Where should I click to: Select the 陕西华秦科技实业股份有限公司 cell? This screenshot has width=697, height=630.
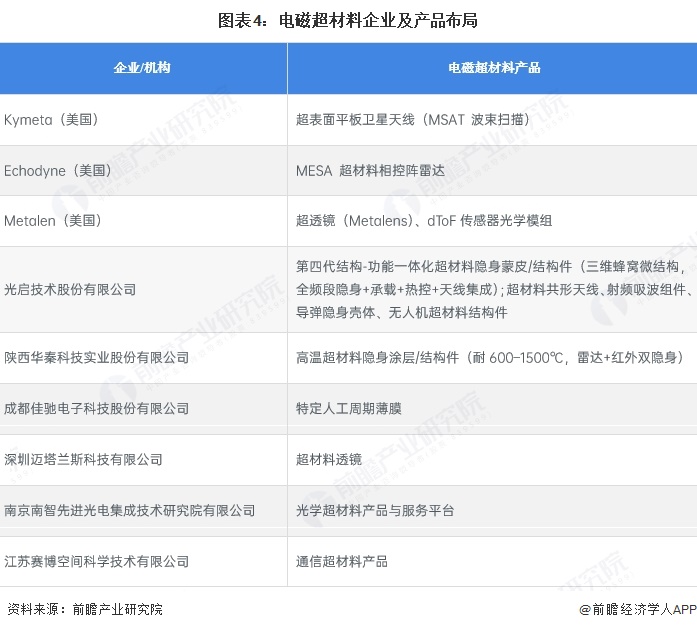(143, 358)
